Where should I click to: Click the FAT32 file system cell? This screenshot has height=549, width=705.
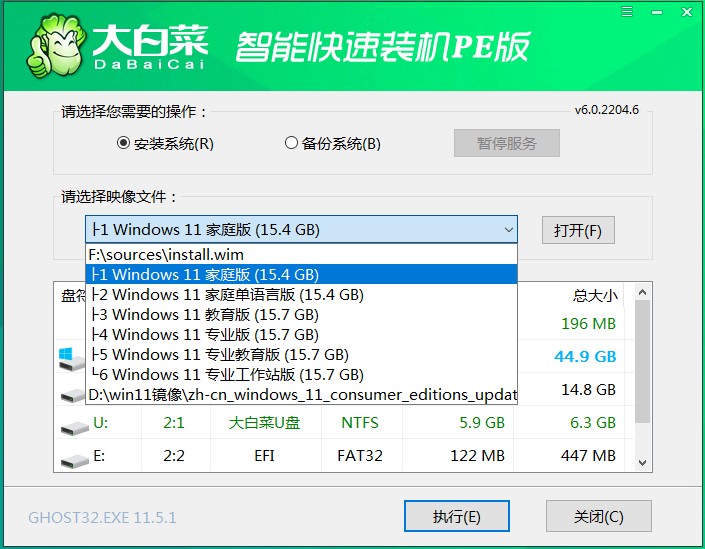360,456
